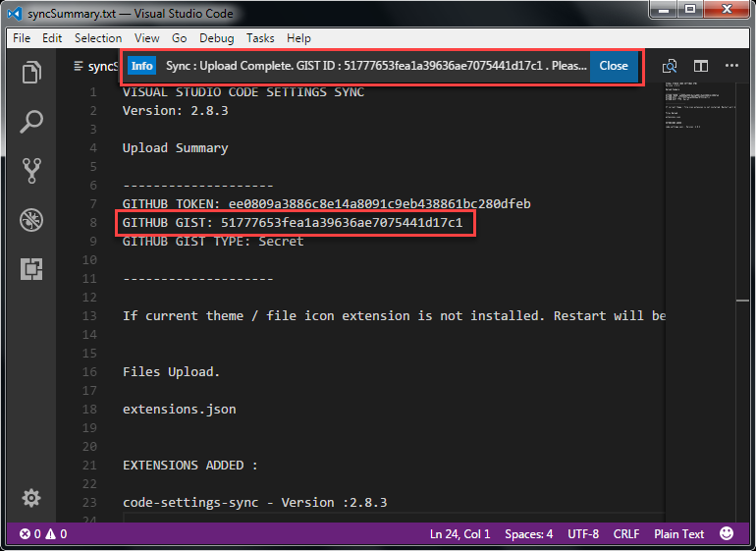The width and height of the screenshot is (756, 551).
Task: Open the Selection menu
Action: click(98, 38)
